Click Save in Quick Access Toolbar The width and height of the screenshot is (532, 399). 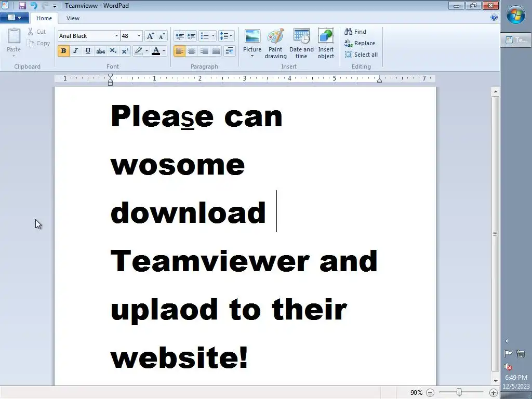pos(22,5)
